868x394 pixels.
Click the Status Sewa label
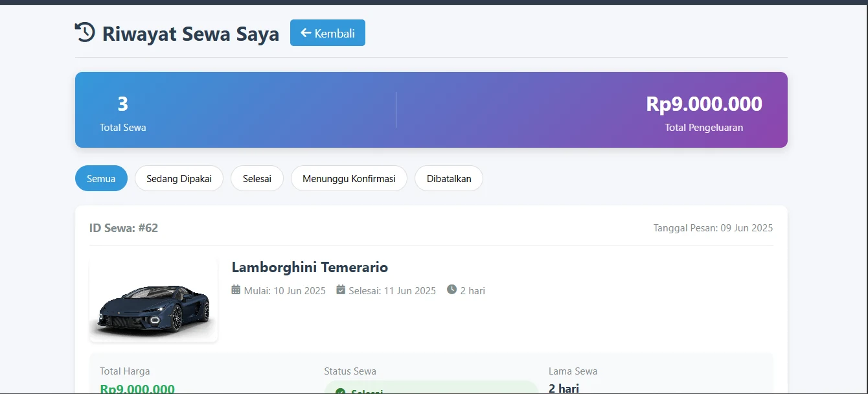pos(350,371)
